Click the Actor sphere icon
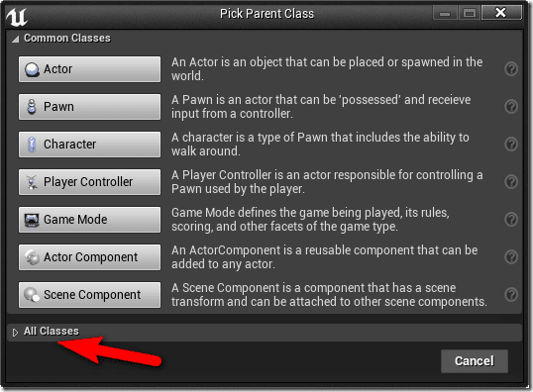 tap(32, 69)
